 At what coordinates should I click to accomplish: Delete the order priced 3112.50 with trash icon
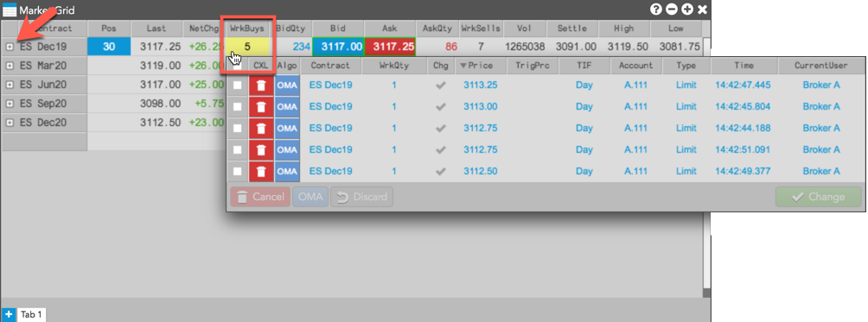[x=261, y=172]
